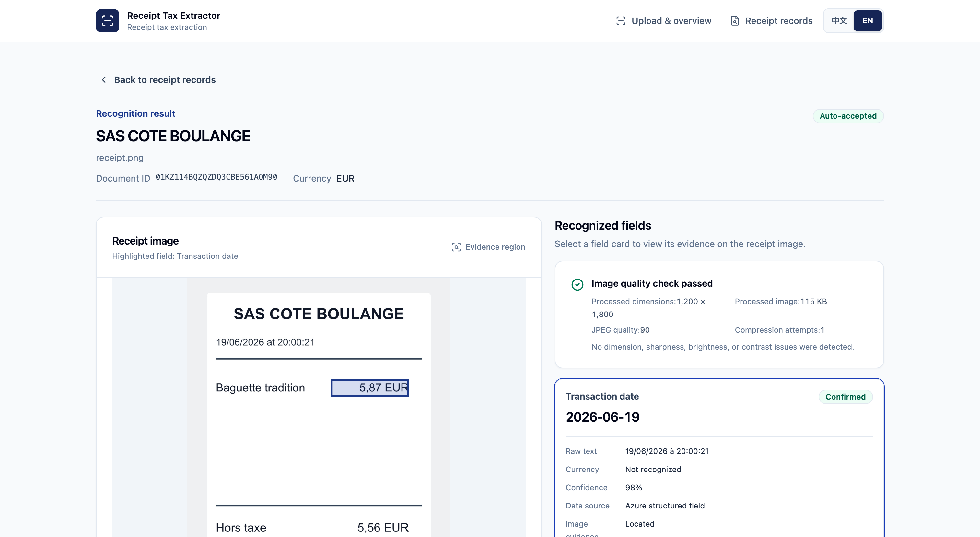The width and height of the screenshot is (980, 537).
Task: Click the 5,56 EUR amount on receipt
Action: [x=383, y=528]
